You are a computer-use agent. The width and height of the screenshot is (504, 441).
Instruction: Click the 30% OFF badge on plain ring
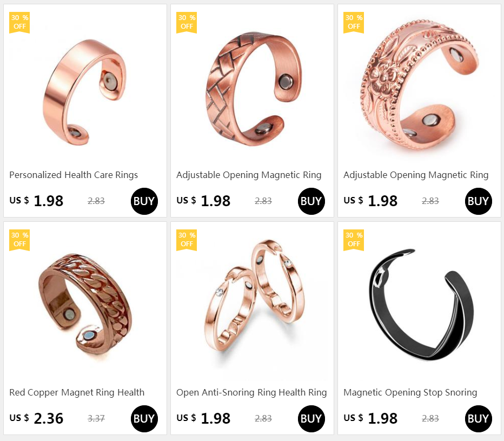point(19,23)
